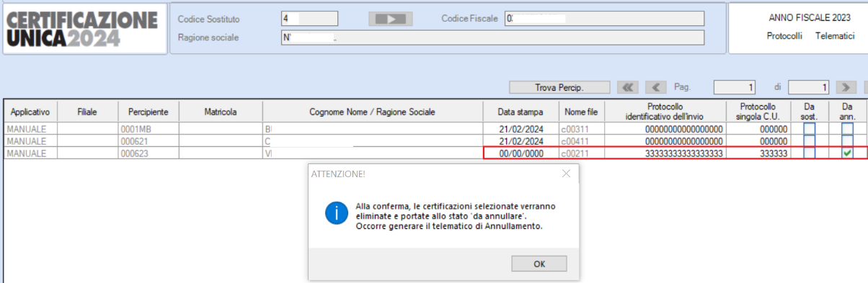Click the Protocollo singola C.U. header
The height and width of the screenshot is (283, 868).
(758, 112)
